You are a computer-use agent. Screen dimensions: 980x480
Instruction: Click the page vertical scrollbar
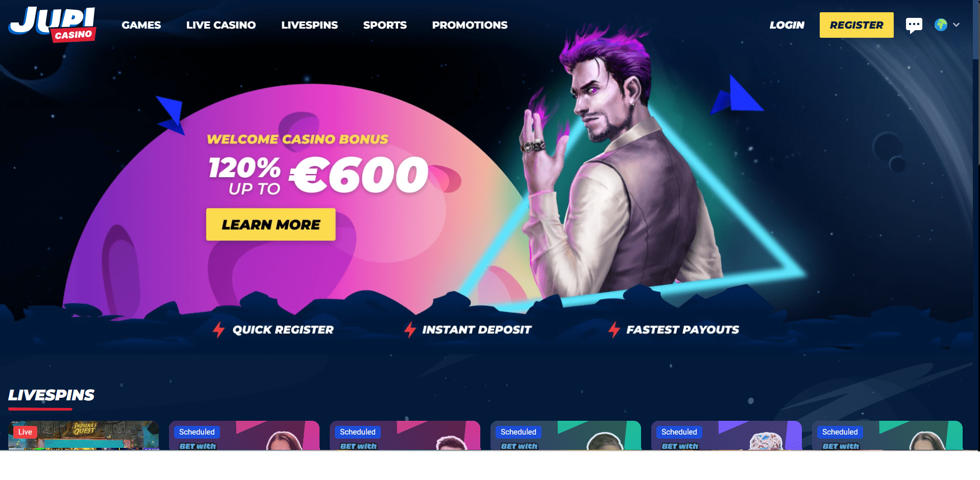point(976,225)
